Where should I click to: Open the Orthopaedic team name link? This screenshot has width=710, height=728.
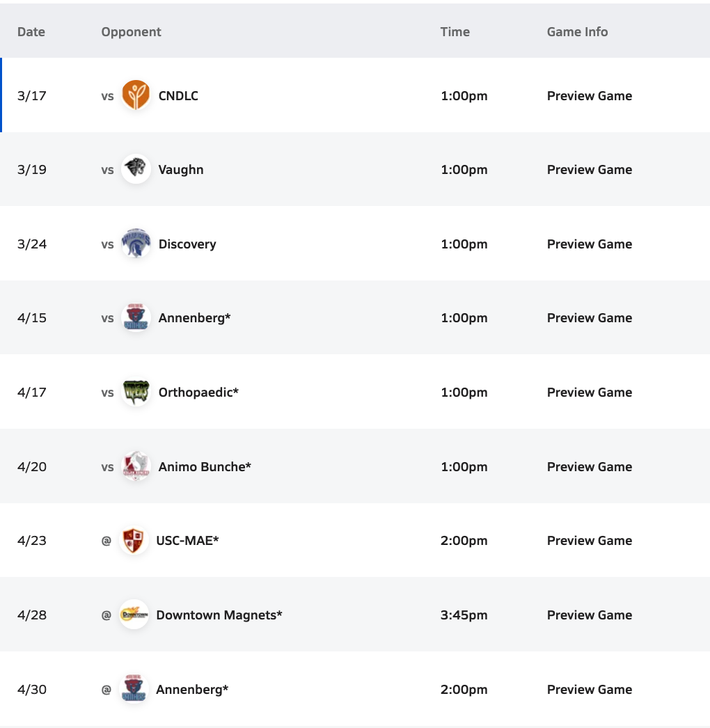tap(198, 393)
